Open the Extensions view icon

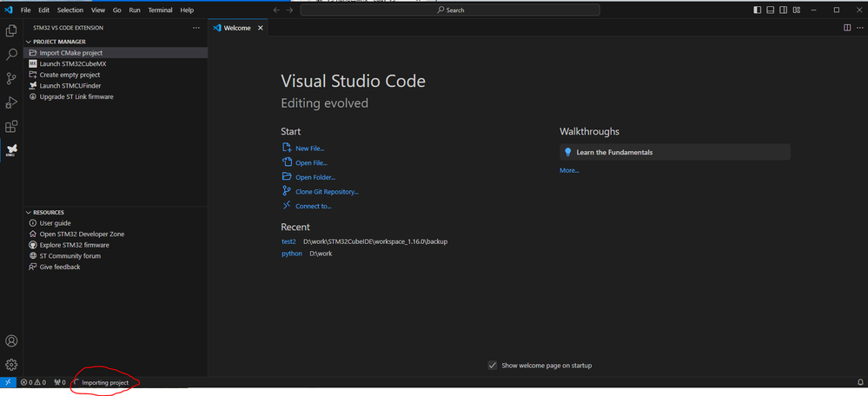coord(11,127)
